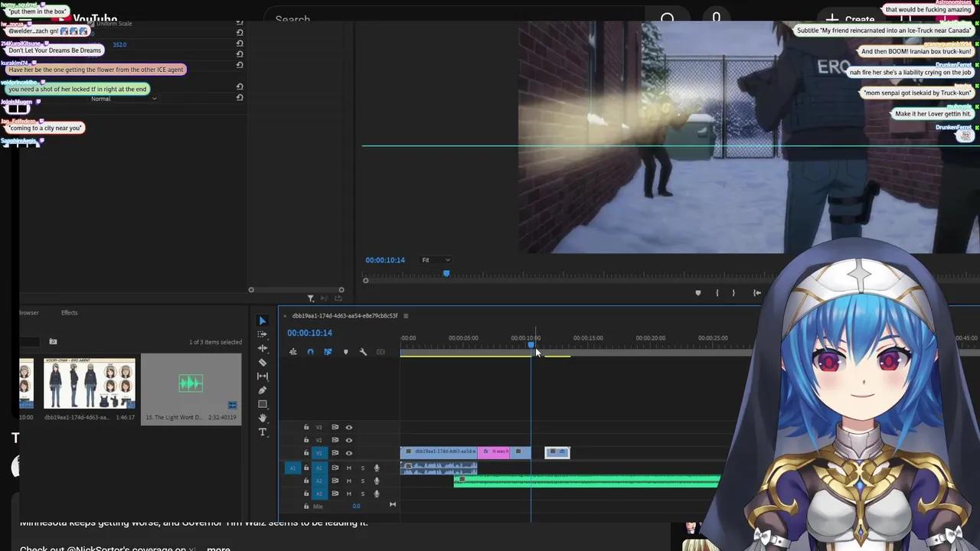The width and height of the screenshot is (980, 551).
Task: Activate the Pen tool
Action: [262, 390]
